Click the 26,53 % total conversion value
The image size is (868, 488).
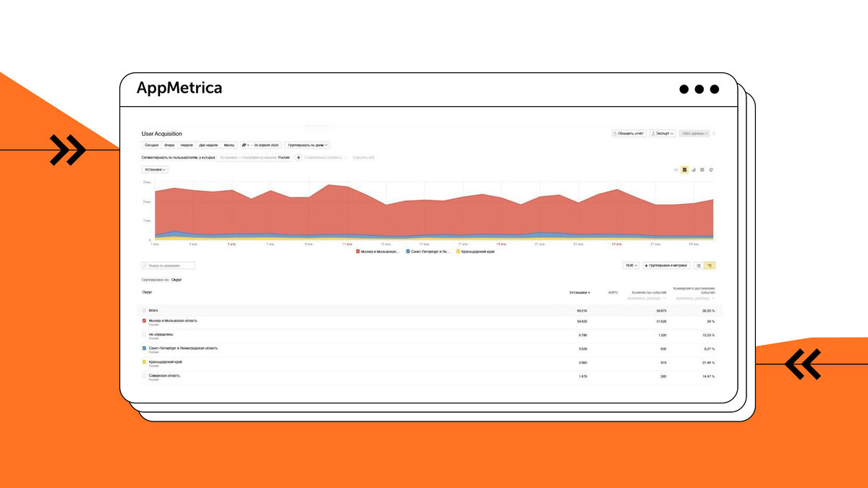click(708, 310)
